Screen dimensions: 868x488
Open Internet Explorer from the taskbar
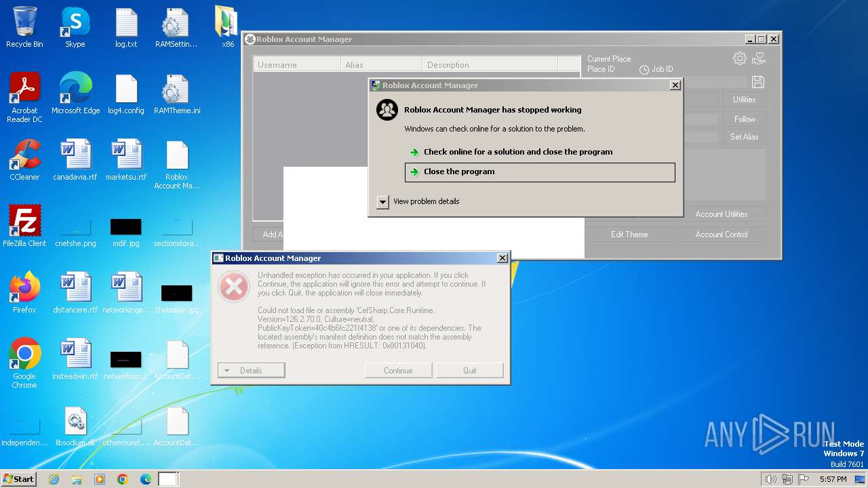[54, 479]
